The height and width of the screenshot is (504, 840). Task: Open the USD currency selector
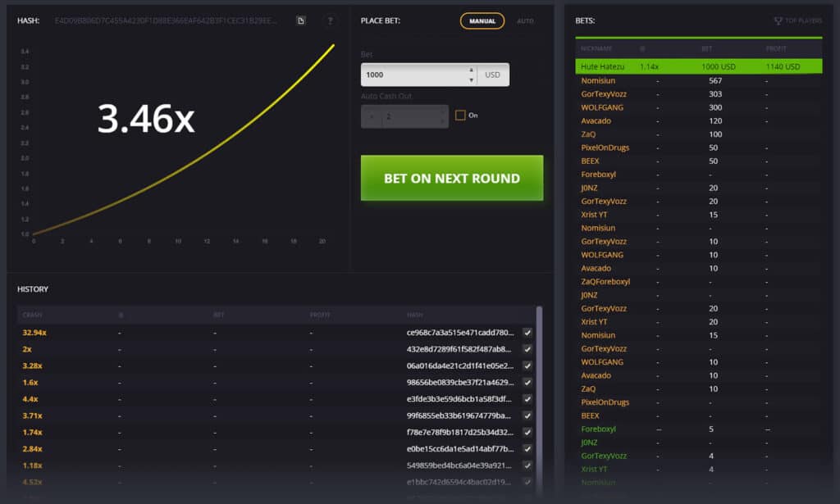point(492,75)
